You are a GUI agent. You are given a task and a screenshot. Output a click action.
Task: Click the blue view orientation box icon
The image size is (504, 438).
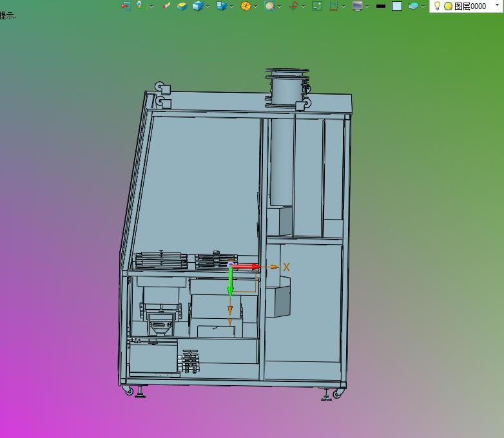[222, 6]
